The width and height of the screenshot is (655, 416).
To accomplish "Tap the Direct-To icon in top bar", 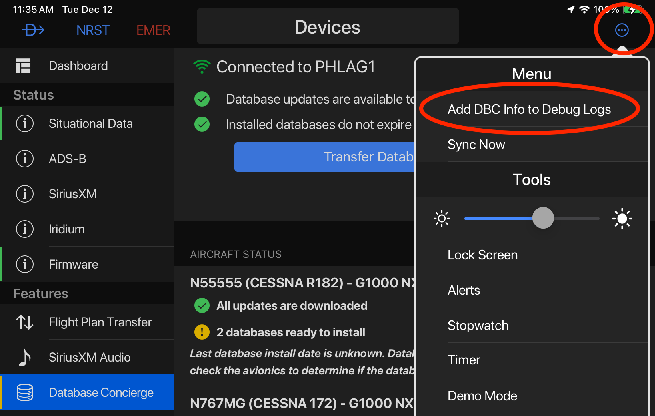I will (x=33, y=30).
